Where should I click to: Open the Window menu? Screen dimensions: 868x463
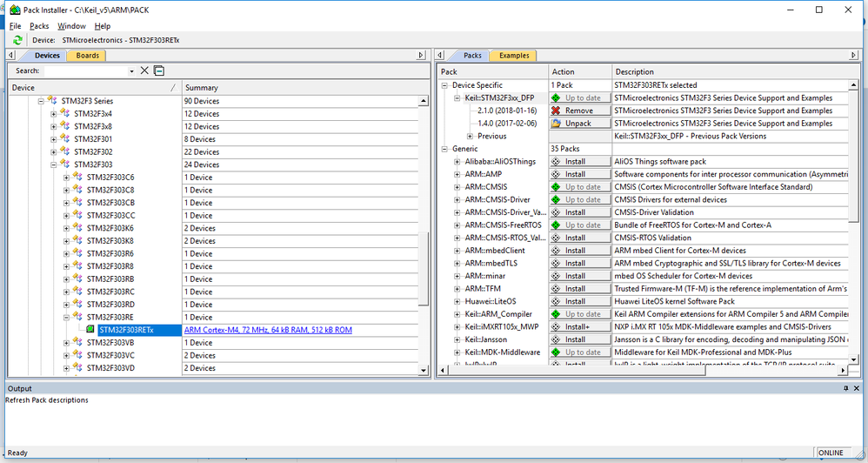[71, 26]
